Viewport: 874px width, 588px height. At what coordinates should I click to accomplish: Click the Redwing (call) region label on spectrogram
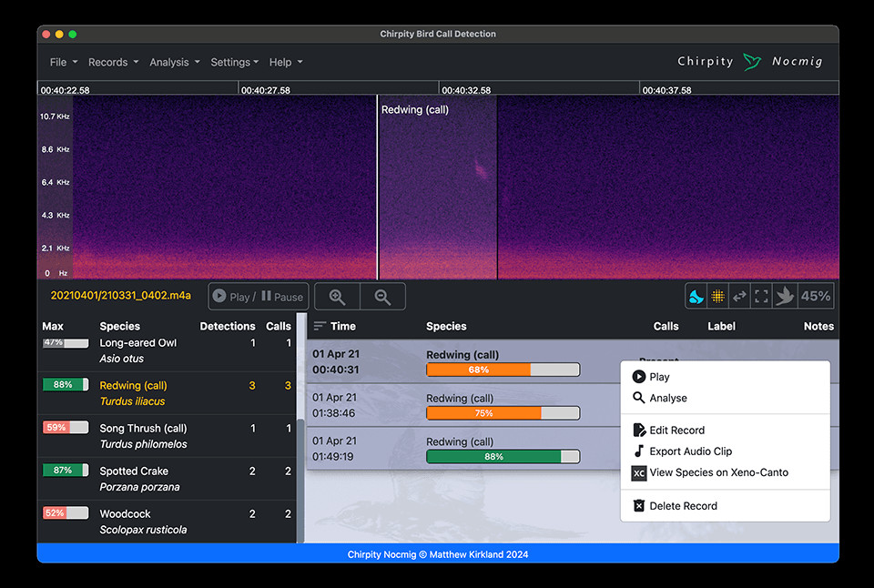pos(415,110)
